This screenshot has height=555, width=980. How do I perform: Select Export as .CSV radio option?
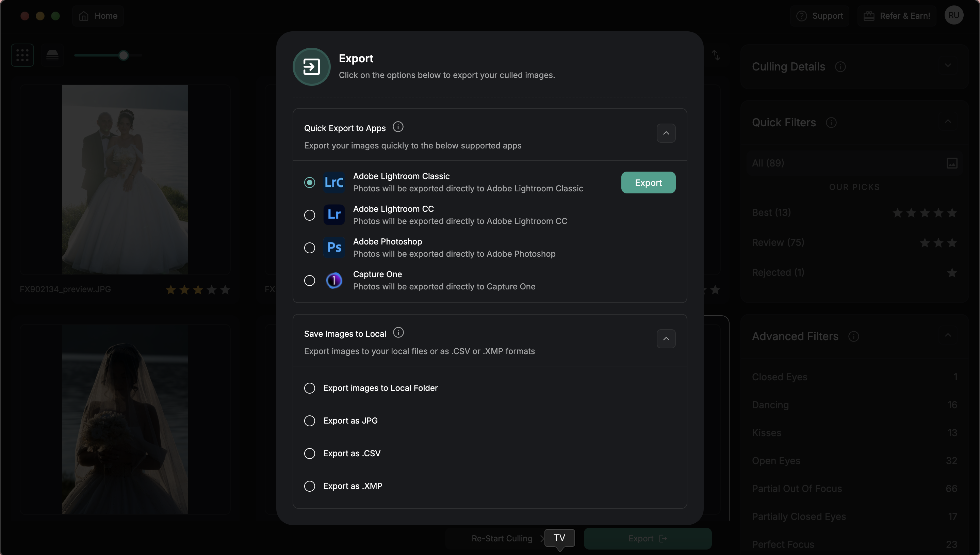coord(310,454)
